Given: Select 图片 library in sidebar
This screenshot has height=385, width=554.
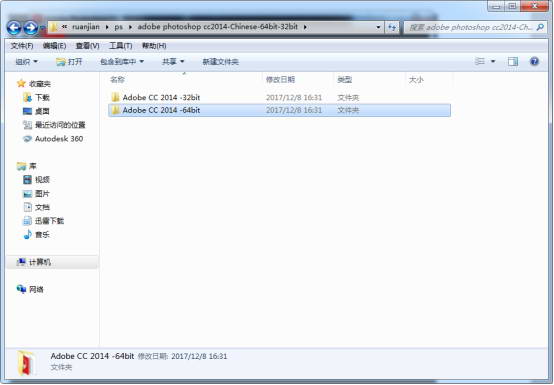Looking at the screenshot, I should pyautogui.click(x=42, y=194).
